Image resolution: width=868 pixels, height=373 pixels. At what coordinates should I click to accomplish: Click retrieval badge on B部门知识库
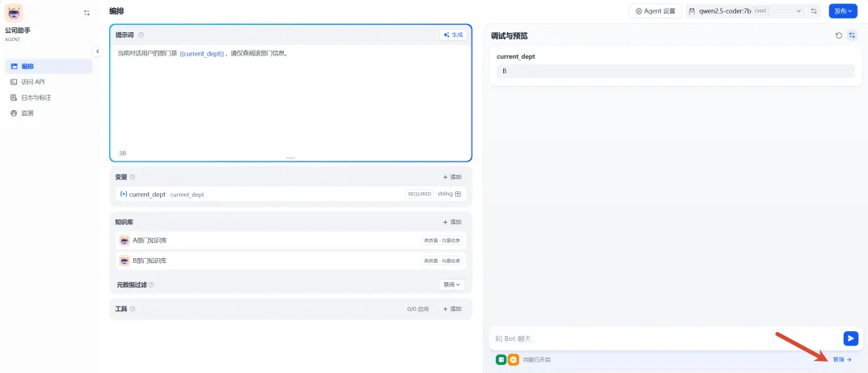coord(442,260)
